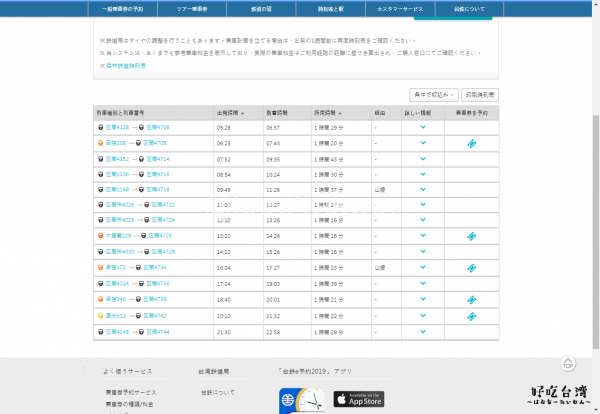Book ticket for train 208 departing 06:23
This screenshot has height=414, width=600.
coord(471,143)
